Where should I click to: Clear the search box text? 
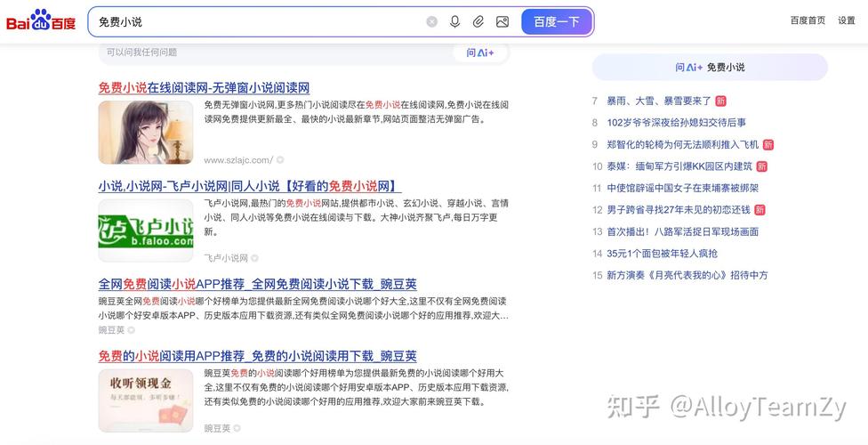(432, 21)
